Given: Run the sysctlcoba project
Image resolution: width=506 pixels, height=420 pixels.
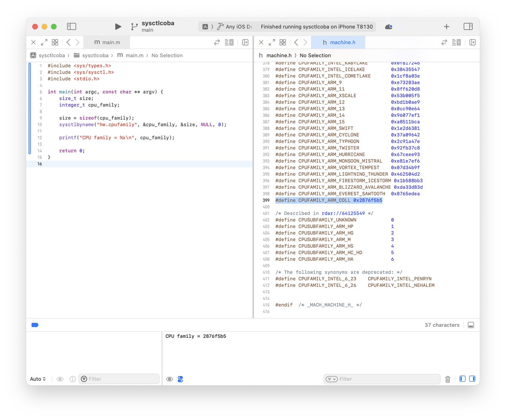Looking at the screenshot, I should (x=118, y=27).
